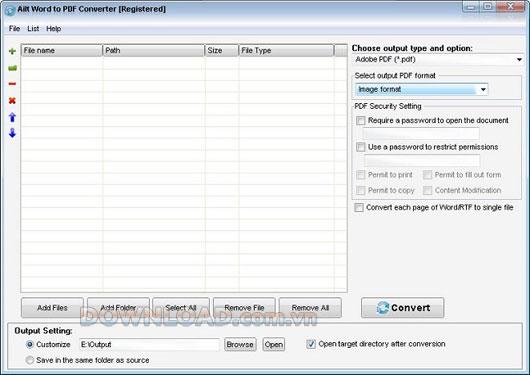Open the File menu
The height and width of the screenshot is (375, 530).
(14, 29)
